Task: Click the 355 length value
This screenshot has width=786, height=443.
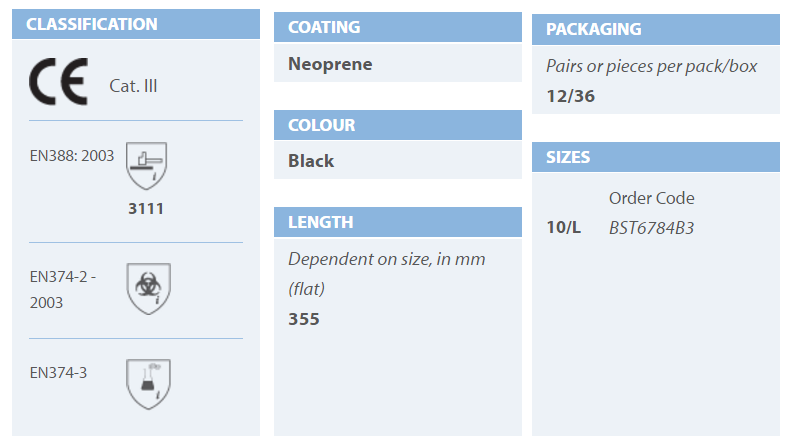Action: click(304, 319)
